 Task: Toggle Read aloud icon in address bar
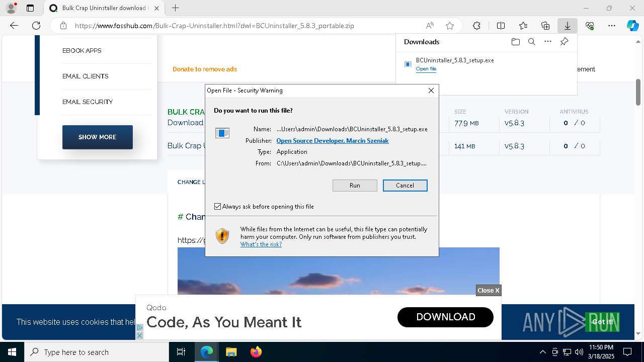pos(430,26)
